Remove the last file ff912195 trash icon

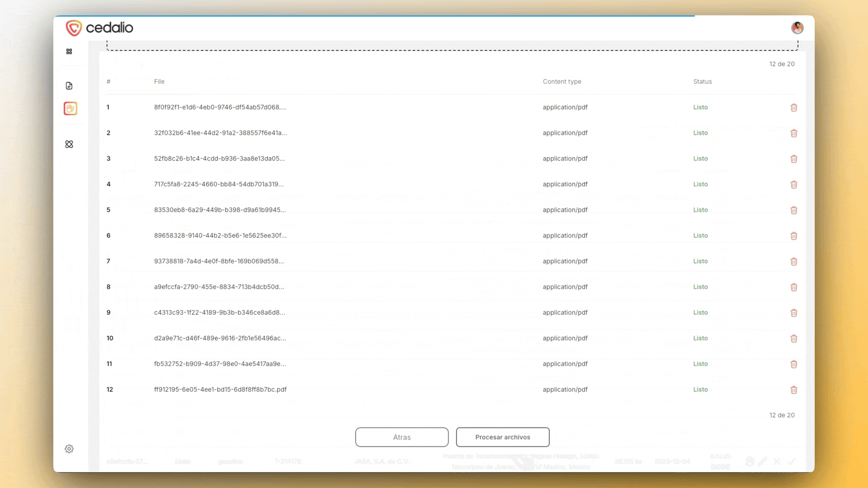pyautogui.click(x=793, y=390)
